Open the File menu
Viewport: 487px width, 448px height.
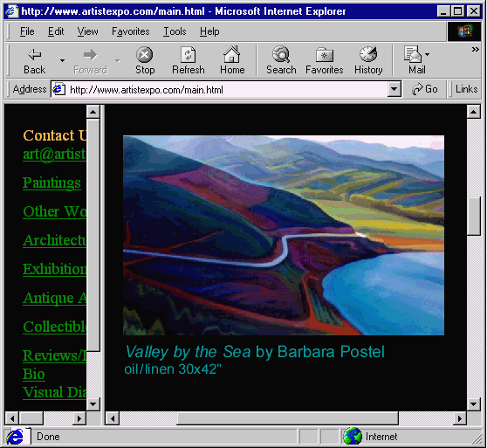27,31
